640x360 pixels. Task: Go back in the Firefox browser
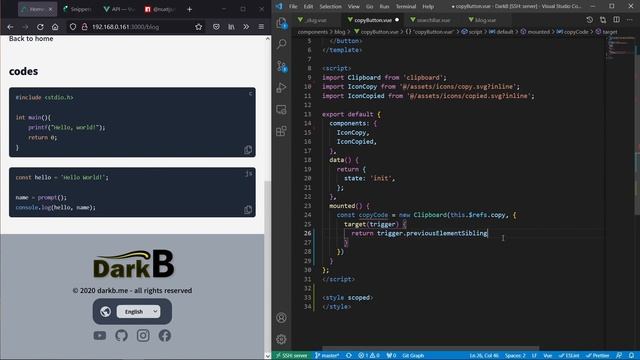[x=10, y=27]
